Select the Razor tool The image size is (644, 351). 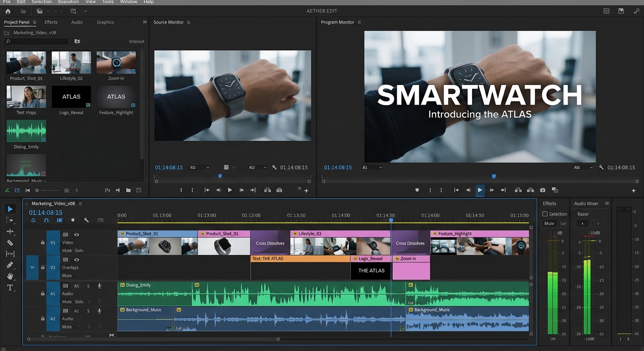coord(10,242)
